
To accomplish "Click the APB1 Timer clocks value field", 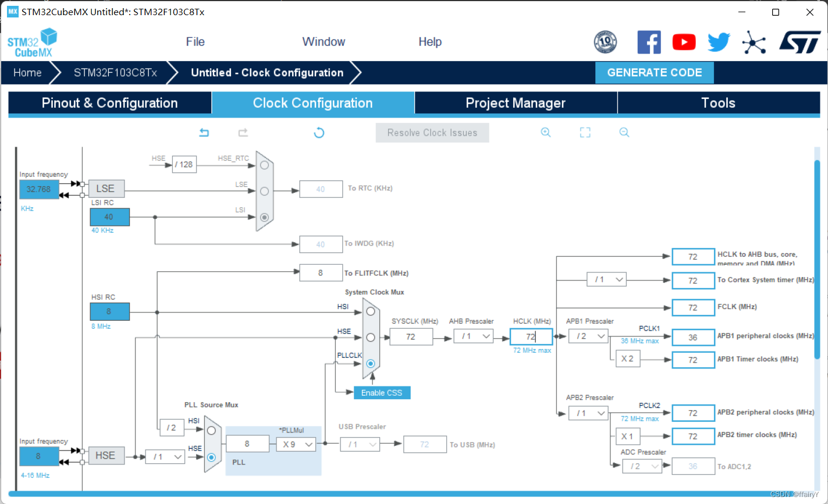I will (x=693, y=360).
